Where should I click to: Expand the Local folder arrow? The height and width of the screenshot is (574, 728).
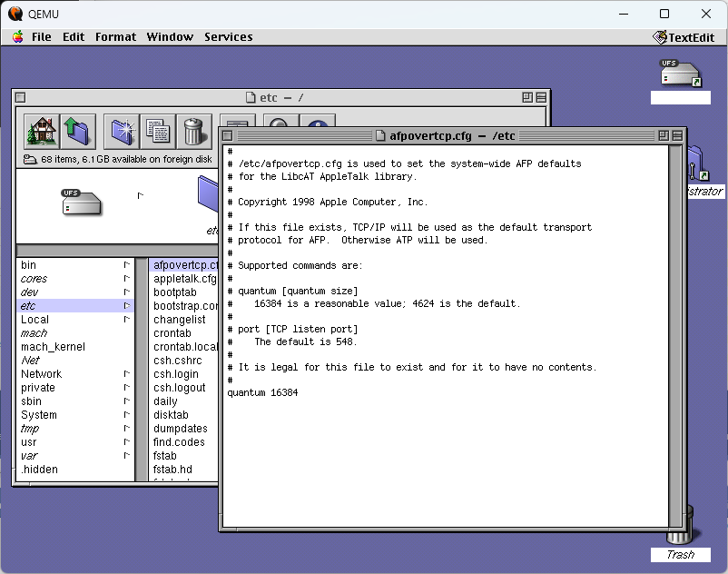tap(127, 319)
